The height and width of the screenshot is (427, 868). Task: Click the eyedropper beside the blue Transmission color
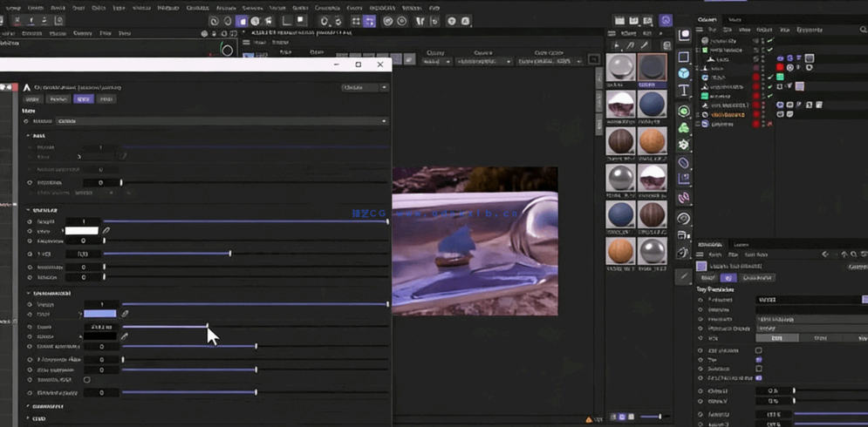click(x=125, y=314)
